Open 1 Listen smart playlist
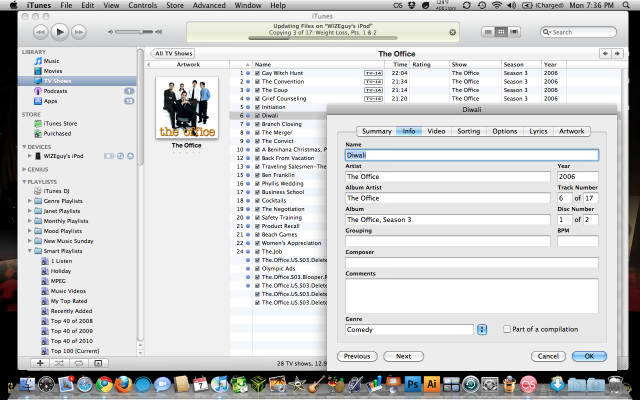 click(x=61, y=261)
